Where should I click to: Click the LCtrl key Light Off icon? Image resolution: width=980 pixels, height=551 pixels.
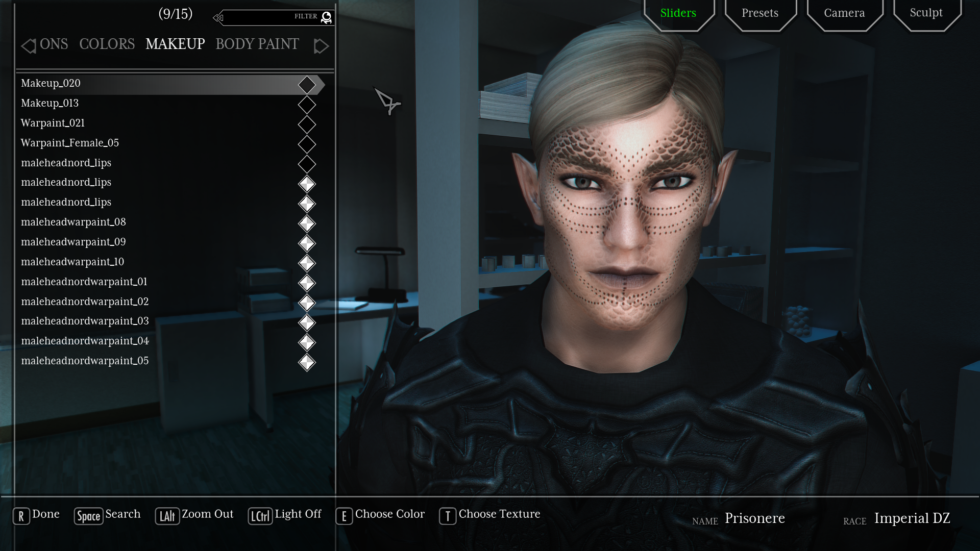click(260, 516)
